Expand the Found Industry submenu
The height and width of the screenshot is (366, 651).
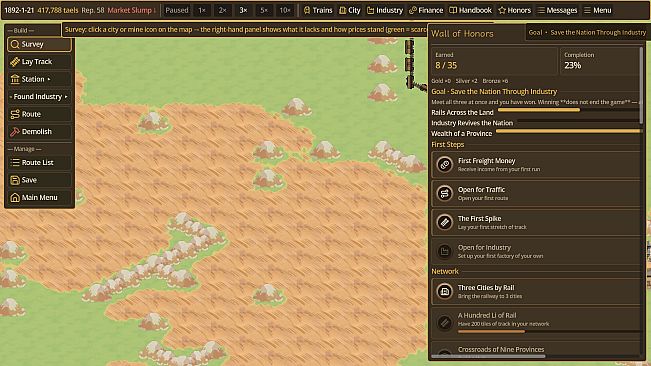click(39, 97)
